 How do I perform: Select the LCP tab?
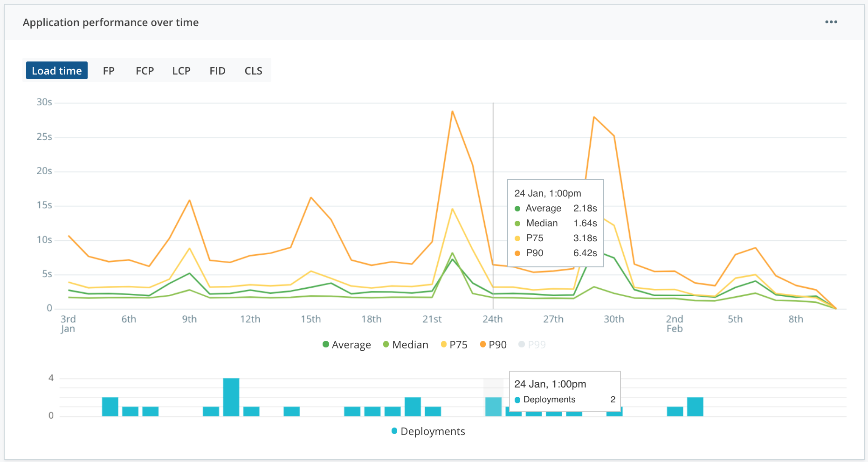181,70
